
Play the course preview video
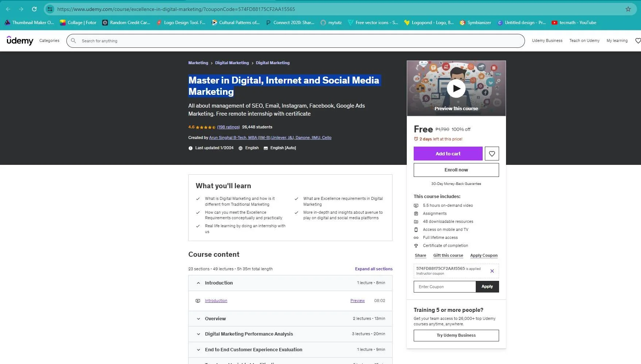pos(456,88)
